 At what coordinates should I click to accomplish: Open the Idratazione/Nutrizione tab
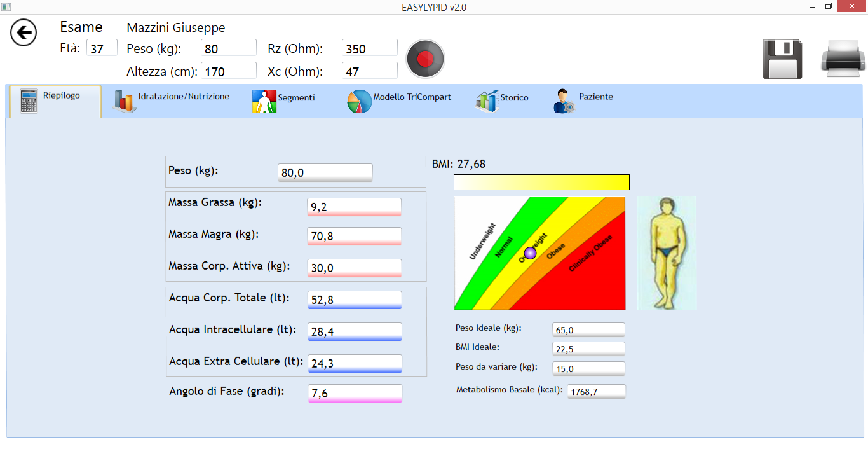[172, 101]
